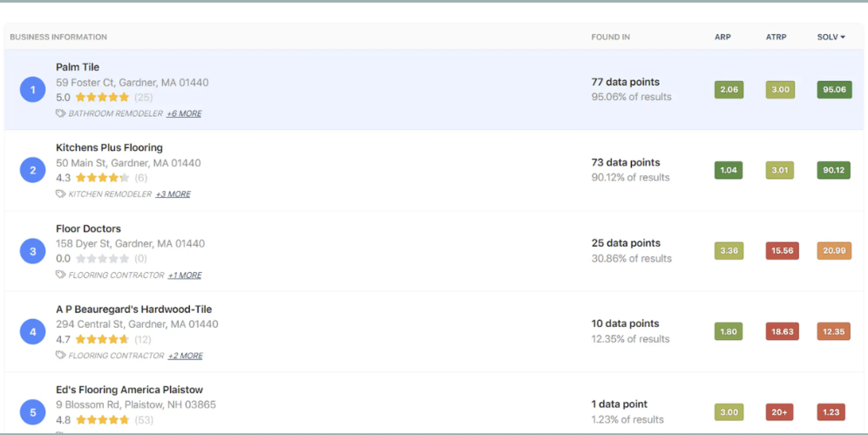Click the red SOLV 1.23 badge
Viewport: 868px width, 435px height.
tap(831, 412)
